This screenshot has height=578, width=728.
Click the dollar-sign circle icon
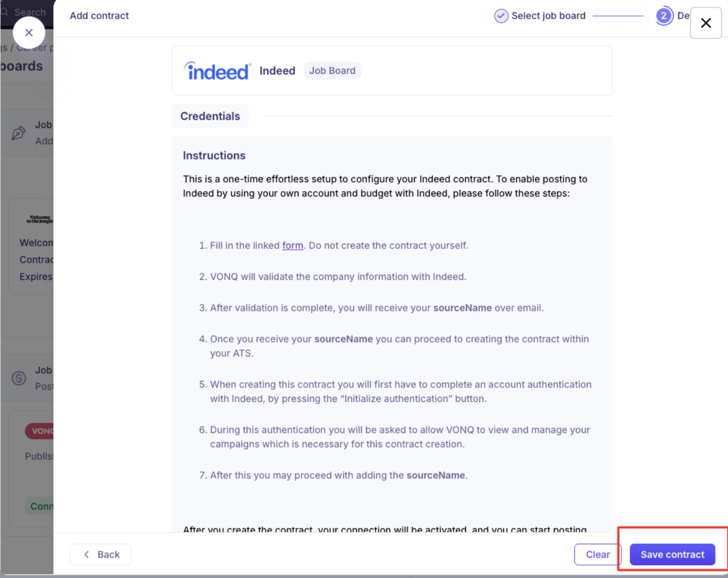tap(19, 378)
